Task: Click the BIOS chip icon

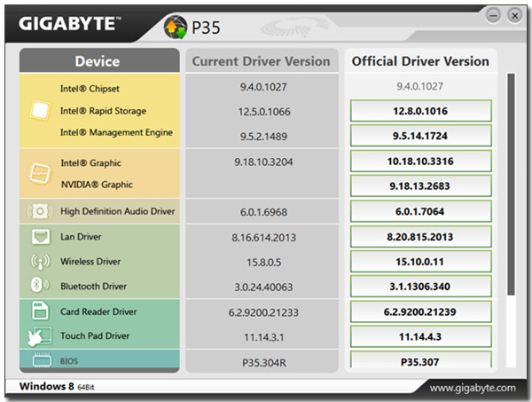Action: pyautogui.click(x=42, y=360)
